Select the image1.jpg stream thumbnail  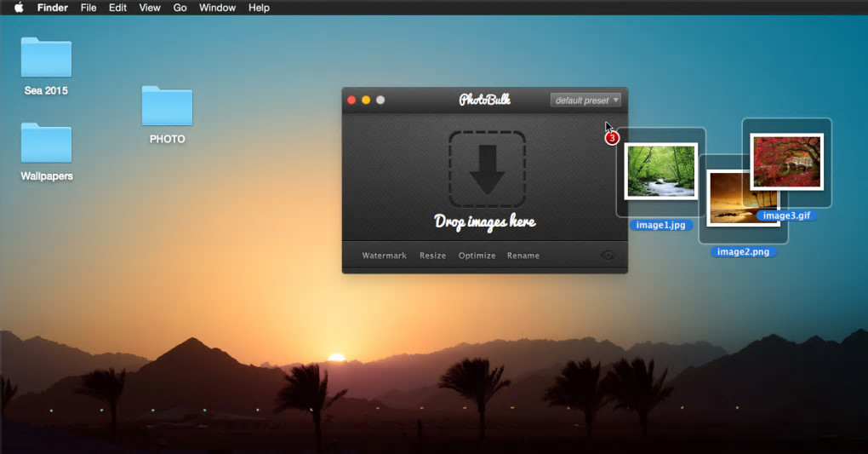tap(661, 170)
